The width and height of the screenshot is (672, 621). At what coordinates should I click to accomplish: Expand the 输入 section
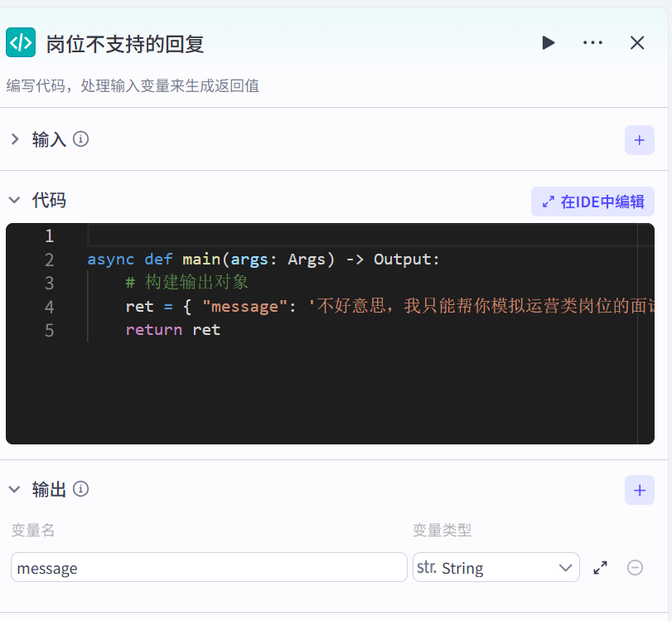[x=15, y=139]
